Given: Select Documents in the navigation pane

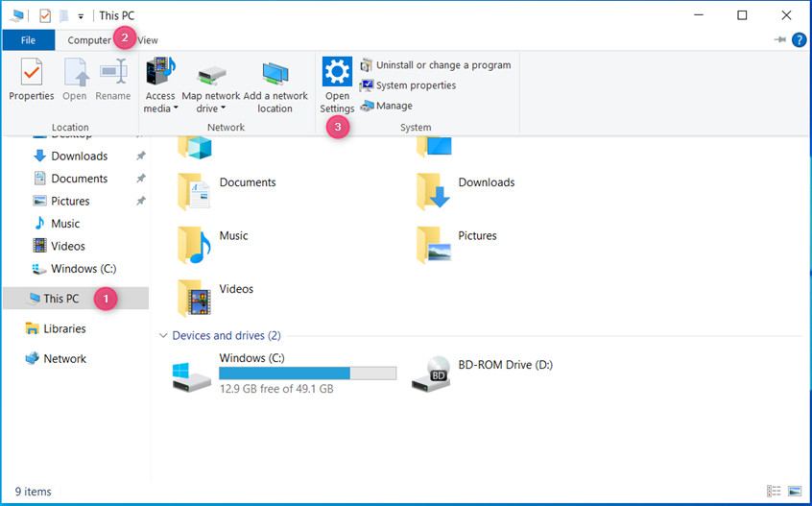Looking at the screenshot, I should coord(80,179).
